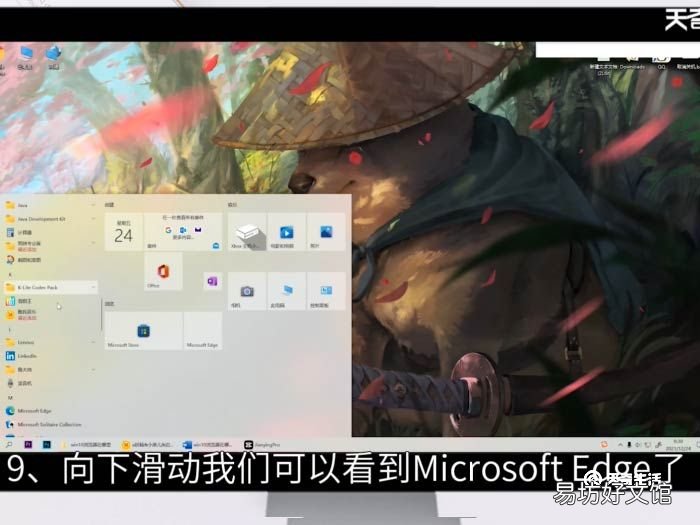The height and width of the screenshot is (525, 700).
Task: Open the Microsoft Edge tile
Action: [203, 331]
